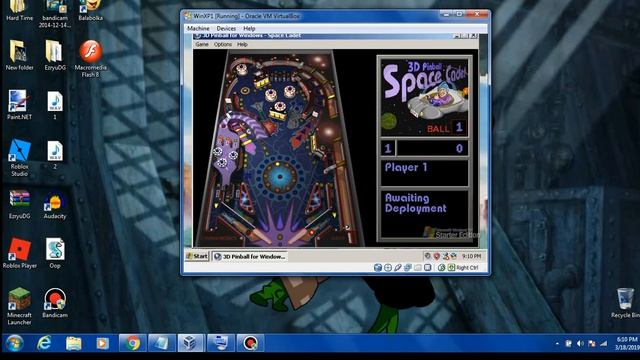Launch Macromedia Flash 8
The height and width of the screenshot is (360, 640).
click(90, 58)
